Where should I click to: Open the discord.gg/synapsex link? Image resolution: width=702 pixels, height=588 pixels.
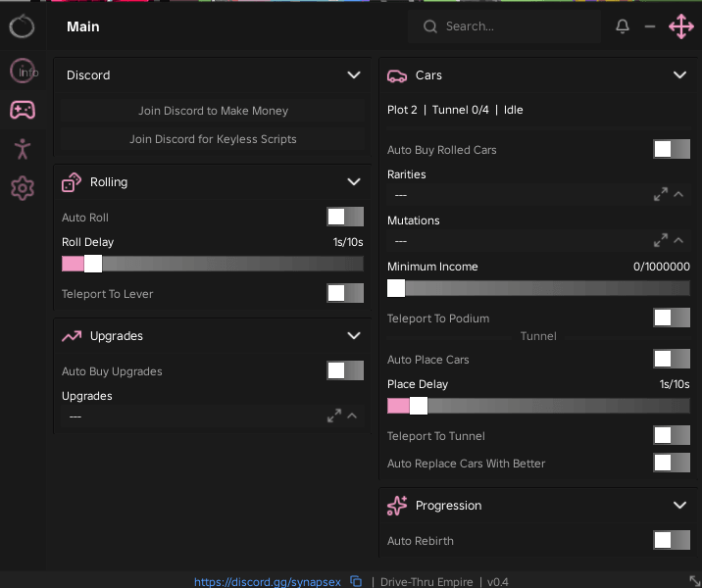point(268,582)
